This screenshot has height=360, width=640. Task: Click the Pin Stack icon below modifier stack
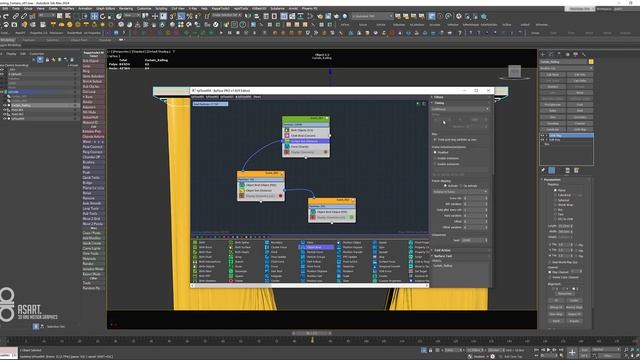click(543, 170)
